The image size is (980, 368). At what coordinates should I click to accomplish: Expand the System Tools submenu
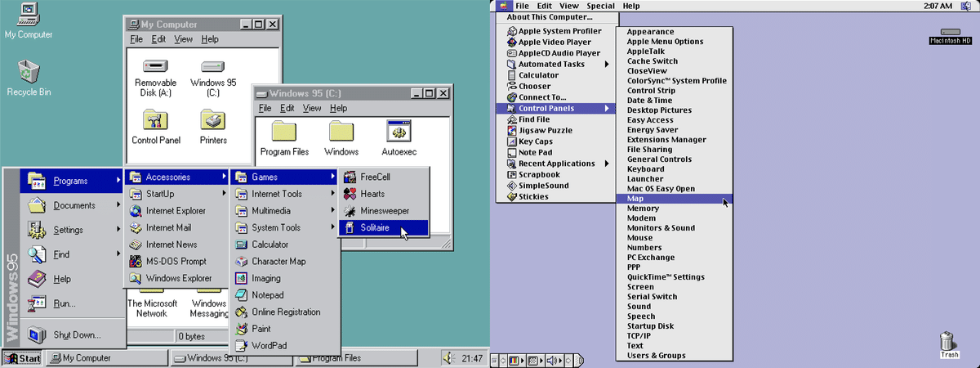[x=284, y=227]
